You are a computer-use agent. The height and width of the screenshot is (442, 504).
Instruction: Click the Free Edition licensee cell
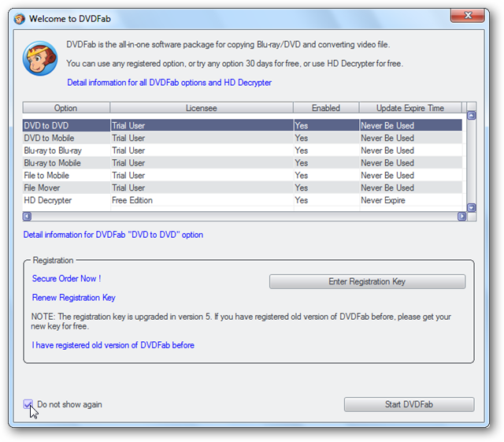pyautogui.click(x=202, y=200)
